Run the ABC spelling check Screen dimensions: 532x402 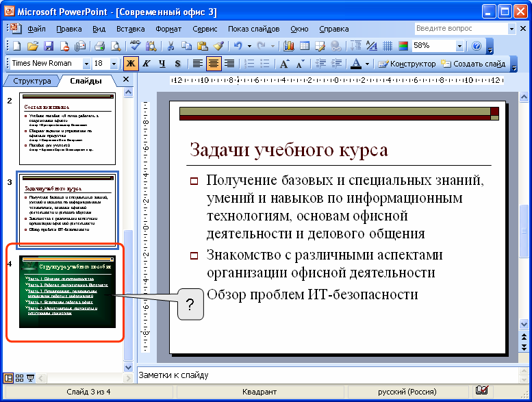click(x=135, y=46)
